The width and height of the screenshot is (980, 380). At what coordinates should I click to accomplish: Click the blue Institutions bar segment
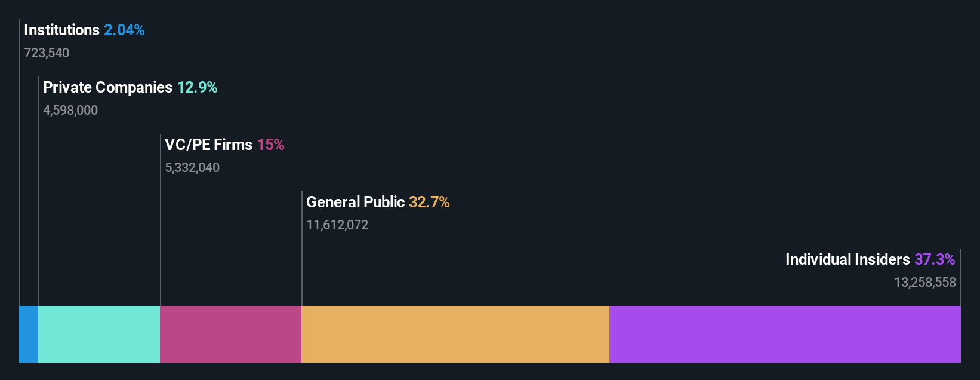(29, 335)
